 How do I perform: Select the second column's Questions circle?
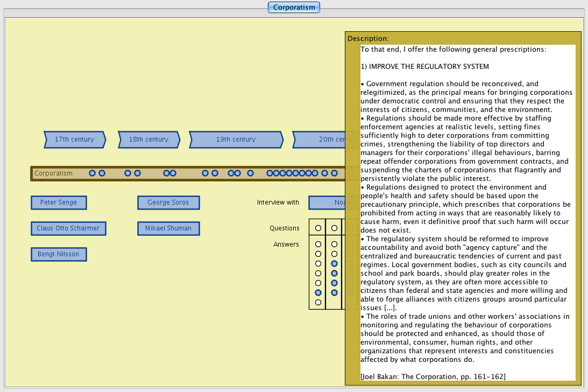[x=334, y=228]
